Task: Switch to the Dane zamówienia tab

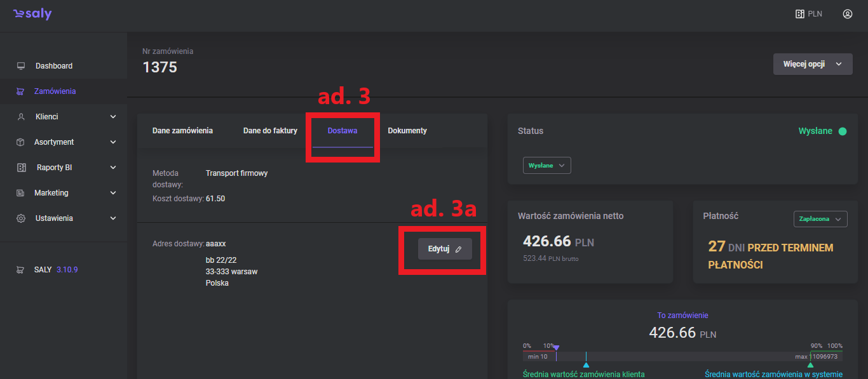Action: (182, 131)
